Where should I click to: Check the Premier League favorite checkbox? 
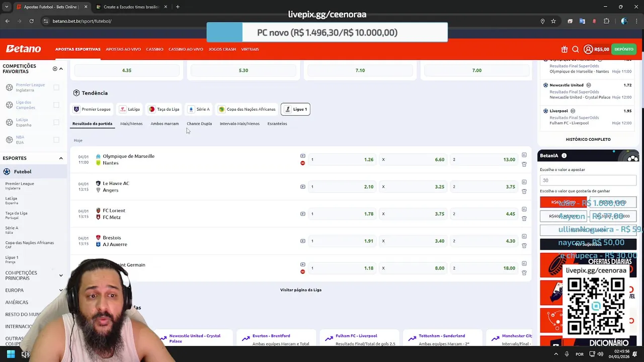coord(56,87)
